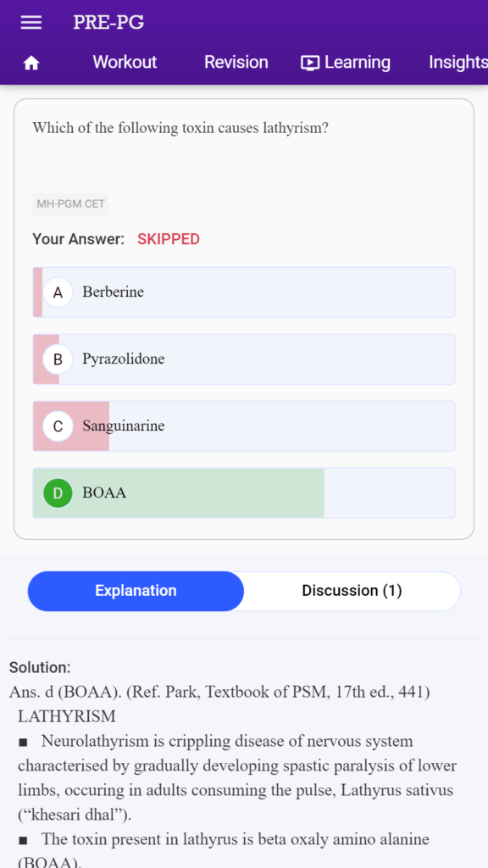Go to the home icon

31,63
